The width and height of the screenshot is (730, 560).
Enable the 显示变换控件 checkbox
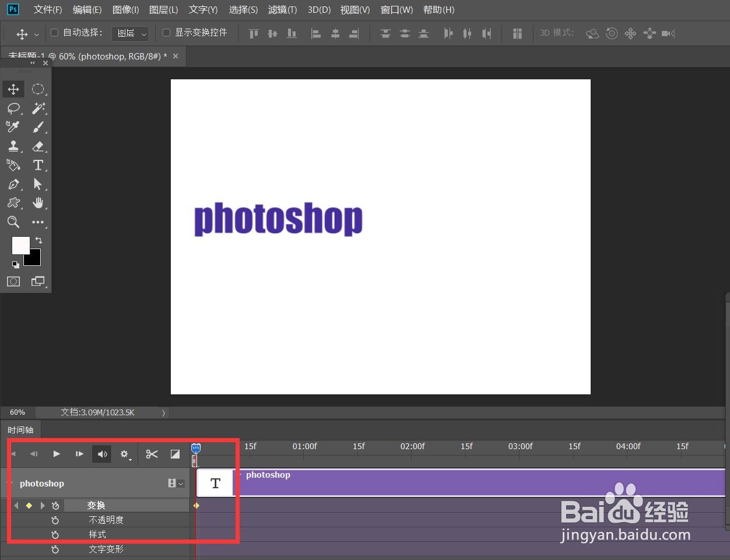coord(166,33)
